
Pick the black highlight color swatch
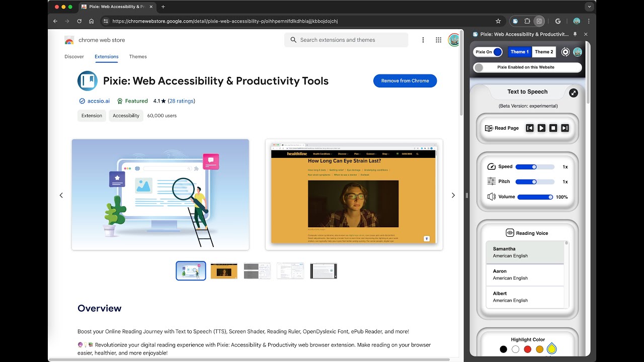pos(503,349)
